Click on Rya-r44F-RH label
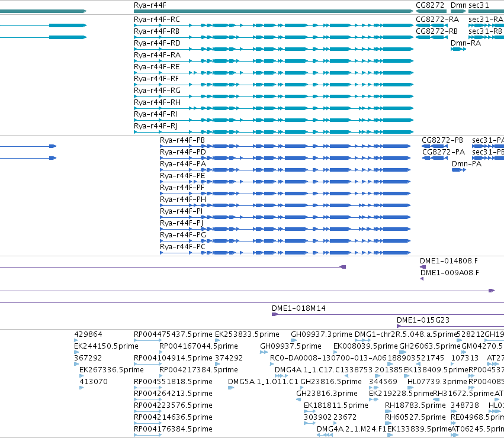Viewport: 504px width, 438px height. [157, 102]
